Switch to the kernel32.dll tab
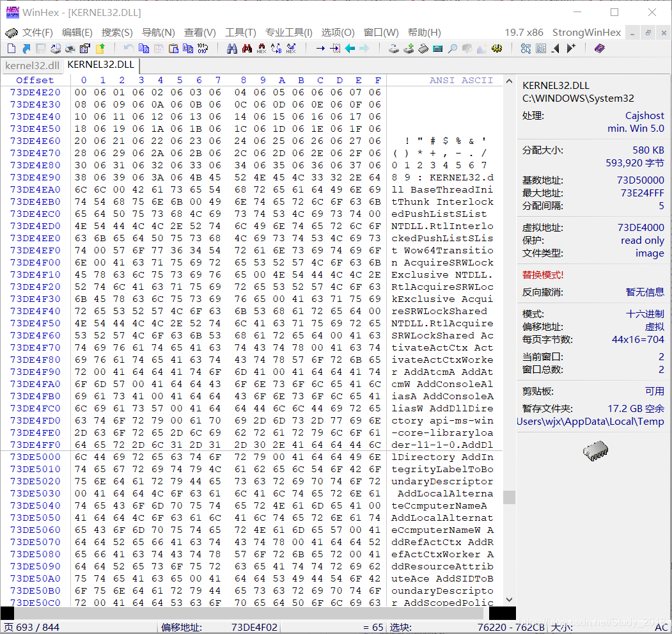The width and height of the screenshot is (672, 634). (32, 66)
